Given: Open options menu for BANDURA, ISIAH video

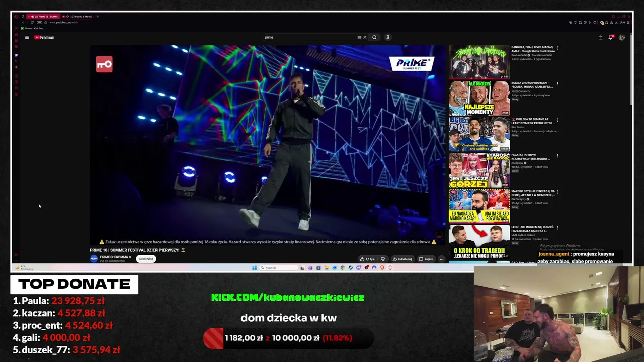Looking at the screenshot, I should pos(557,48).
